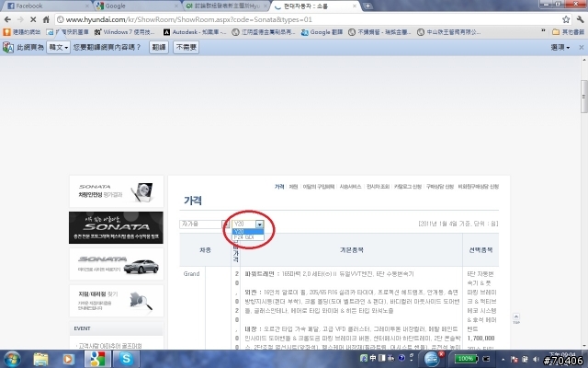Click the 翻譯 translate button
The width and height of the screenshot is (588, 368).
coord(159,47)
